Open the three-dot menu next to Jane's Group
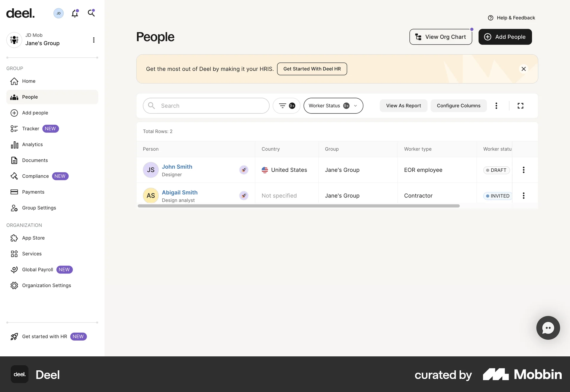Image resolution: width=570 pixels, height=392 pixels. pyautogui.click(x=94, y=40)
